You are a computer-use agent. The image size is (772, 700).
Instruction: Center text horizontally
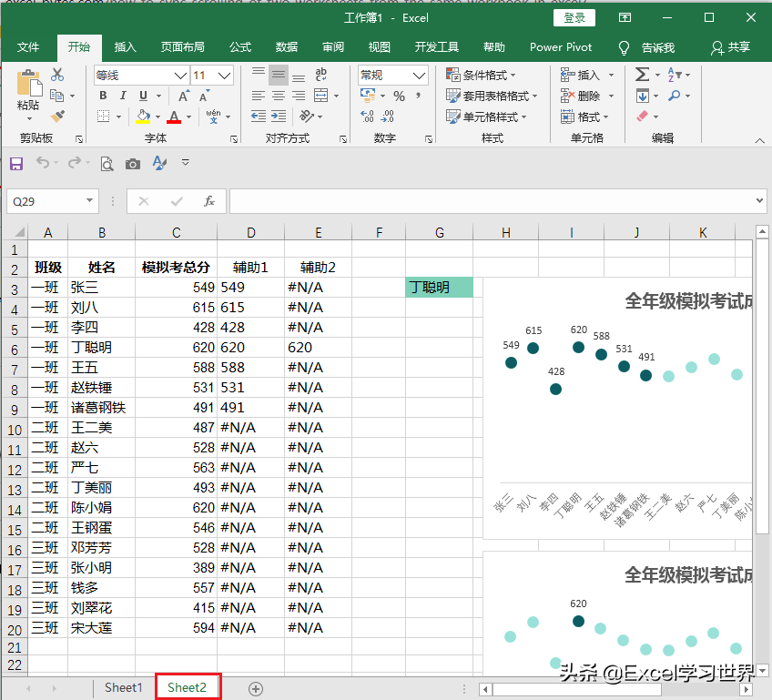click(x=279, y=96)
